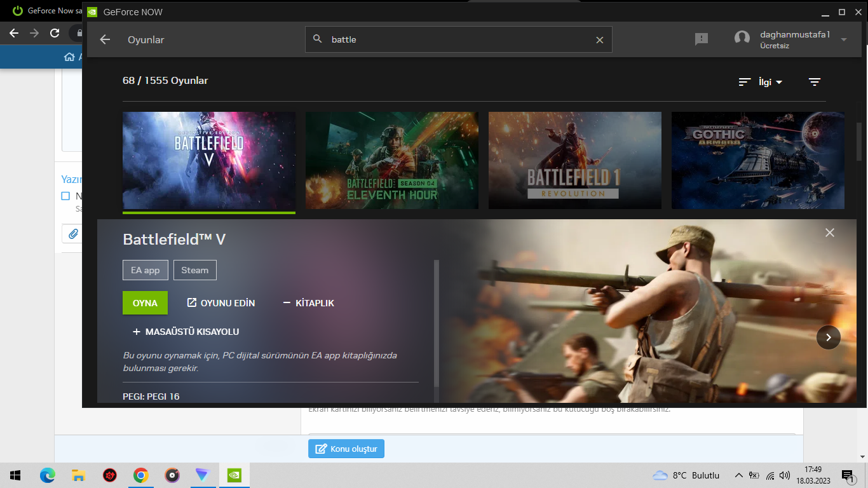Open the feedback message icon
Image resolution: width=868 pixels, height=488 pixels.
[x=702, y=39]
